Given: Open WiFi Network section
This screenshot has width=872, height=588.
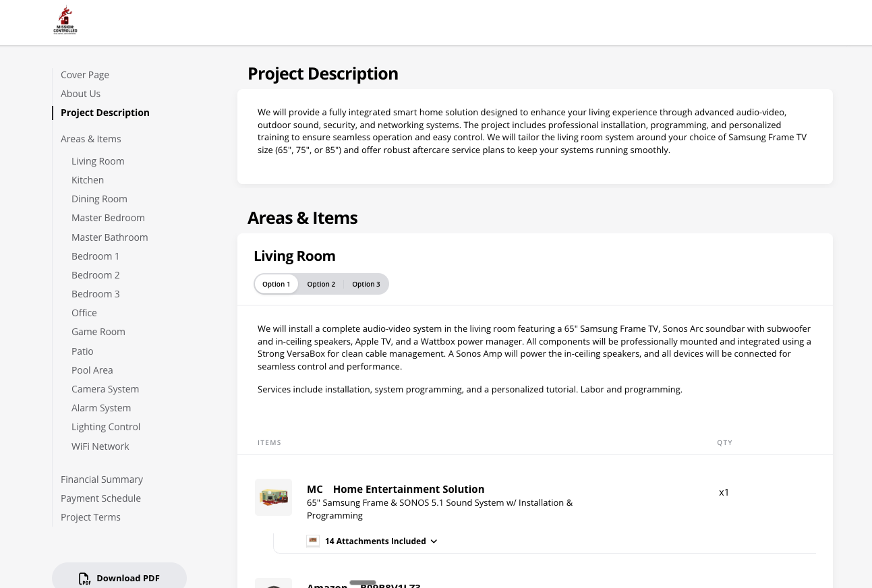Looking at the screenshot, I should click(x=100, y=446).
